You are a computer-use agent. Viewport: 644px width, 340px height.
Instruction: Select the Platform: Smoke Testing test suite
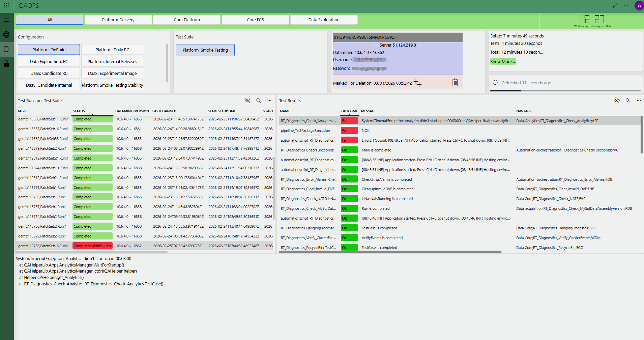click(x=205, y=50)
